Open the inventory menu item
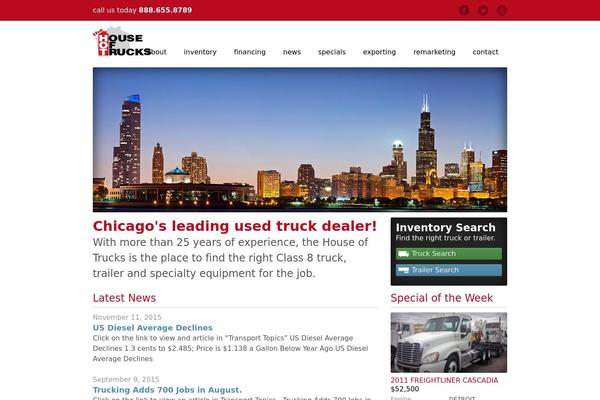The width and height of the screenshot is (600, 400). tap(200, 52)
